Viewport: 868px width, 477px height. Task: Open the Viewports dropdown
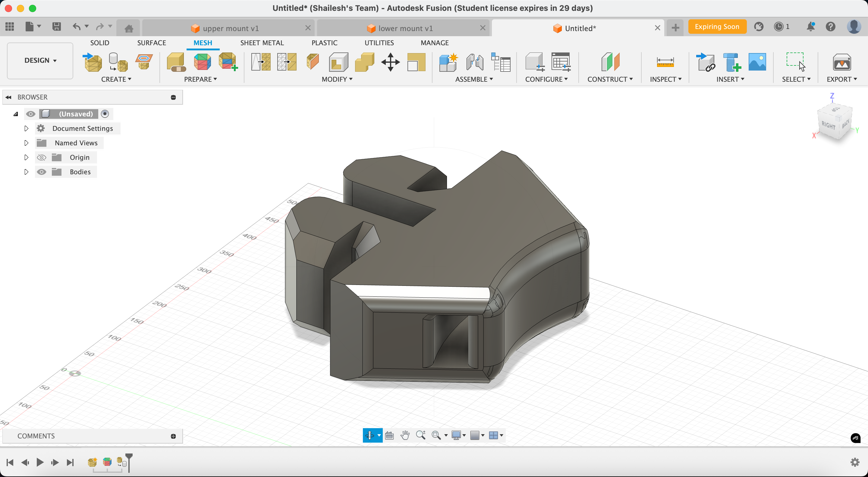pyautogui.click(x=496, y=435)
